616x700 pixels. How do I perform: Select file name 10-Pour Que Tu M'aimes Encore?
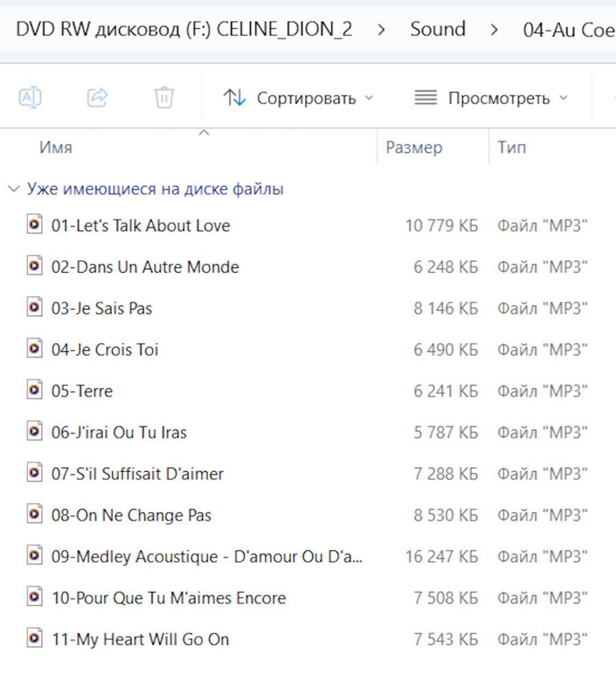click(x=169, y=598)
